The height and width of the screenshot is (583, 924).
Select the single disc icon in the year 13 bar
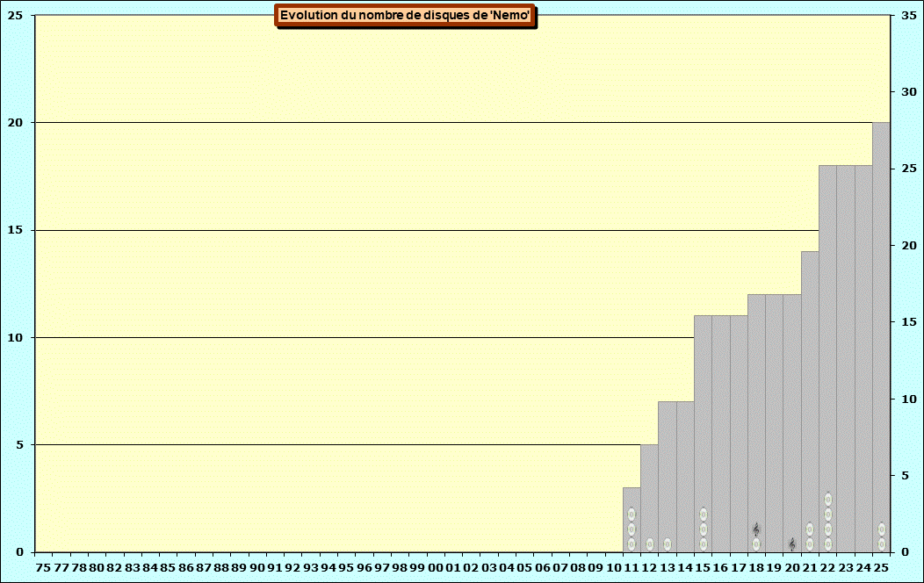pyautogui.click(x=668, y=544)
